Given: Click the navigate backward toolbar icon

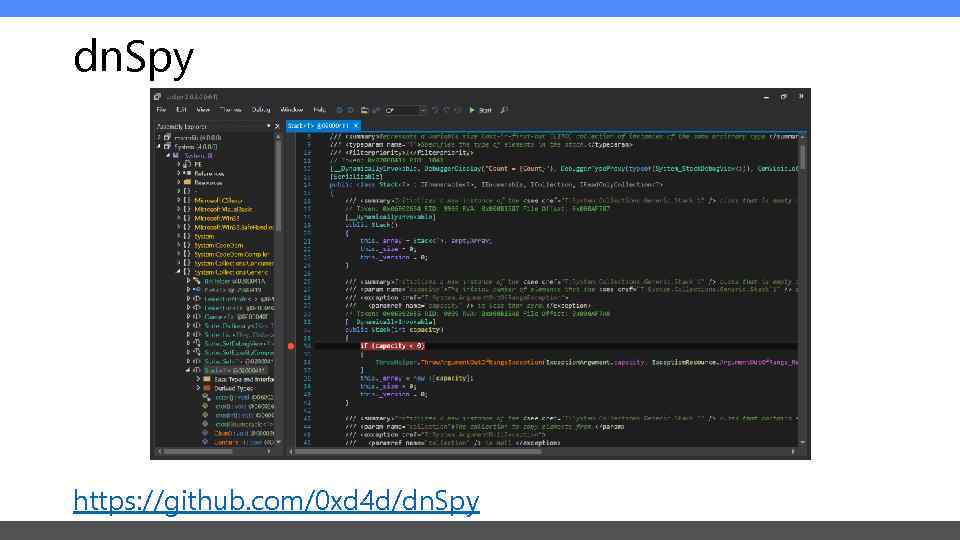Looking at the screenshot, I should coord(339,110).
